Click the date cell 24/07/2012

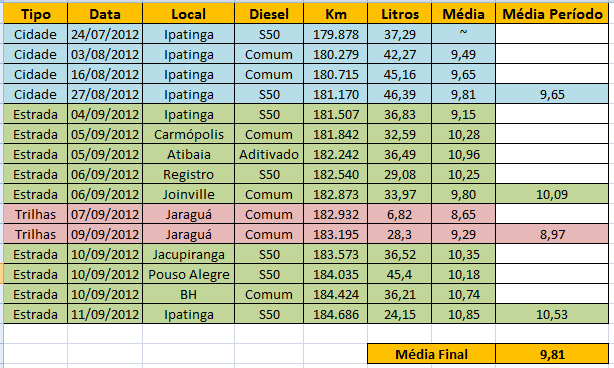[x=105, y=34]
